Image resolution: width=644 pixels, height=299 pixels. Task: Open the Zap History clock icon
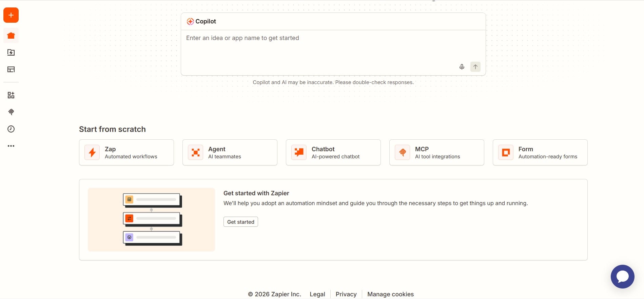click(11, 129)
